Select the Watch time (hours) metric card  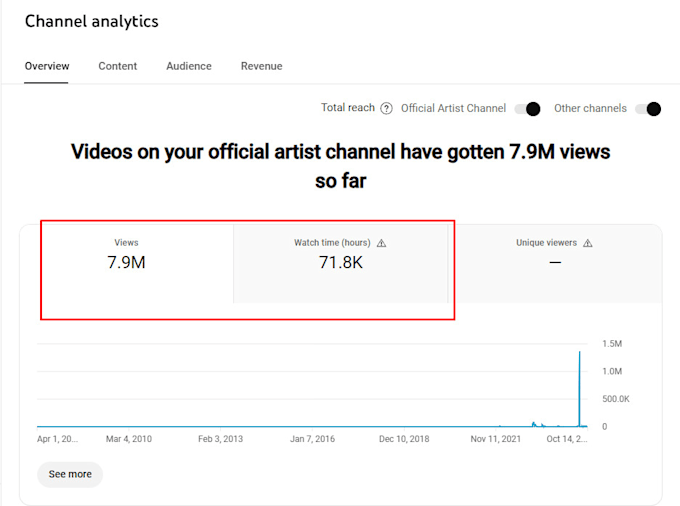[x=340, y=264]
